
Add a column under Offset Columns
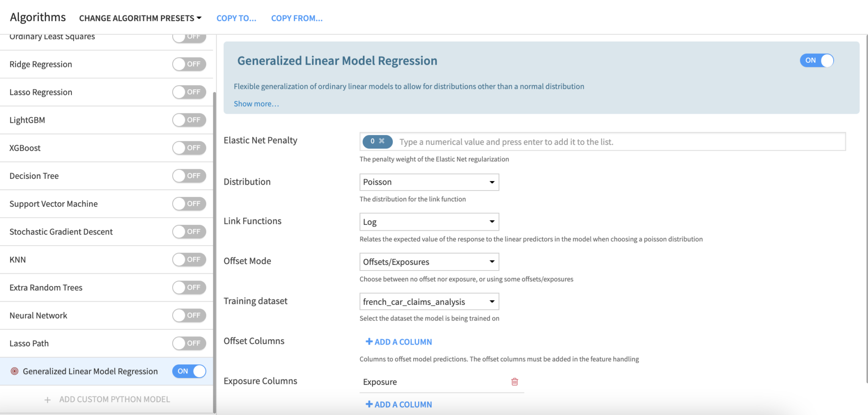coord(399,342)
